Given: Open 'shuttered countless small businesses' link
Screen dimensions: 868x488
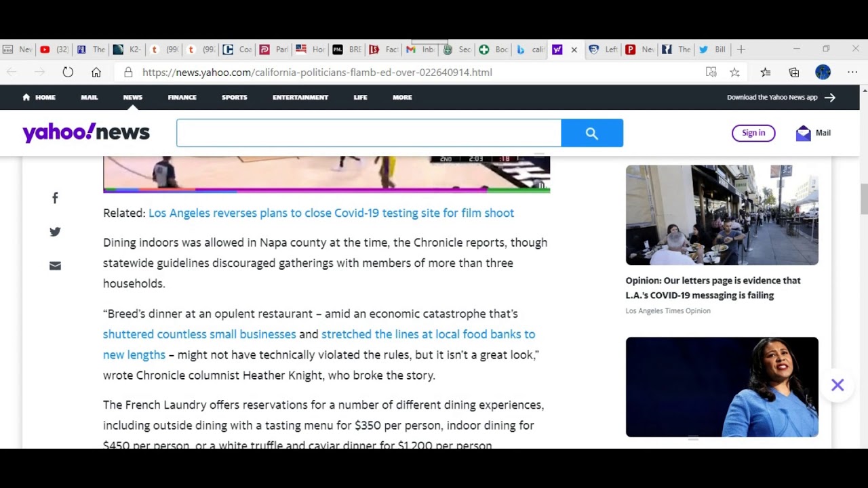Looking at the screenshot, I should pyautogui.click(x=199, y=334).
